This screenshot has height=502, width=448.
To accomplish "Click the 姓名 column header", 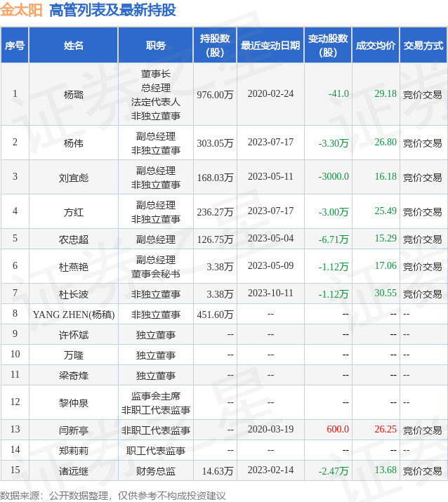I will 73,46.
